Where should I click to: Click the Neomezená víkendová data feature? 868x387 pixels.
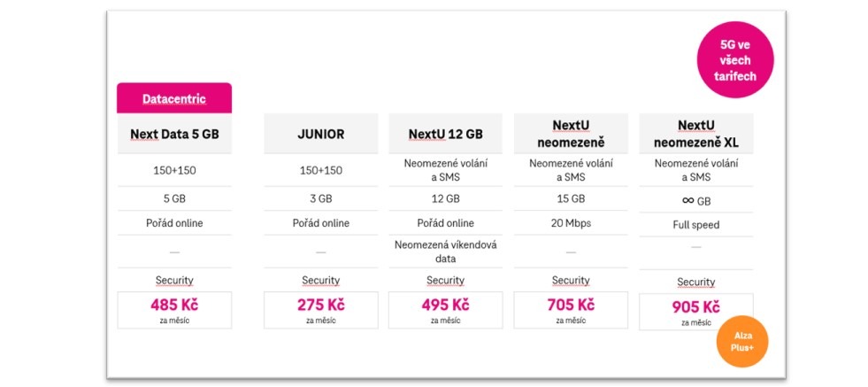(x=445, y=252)
